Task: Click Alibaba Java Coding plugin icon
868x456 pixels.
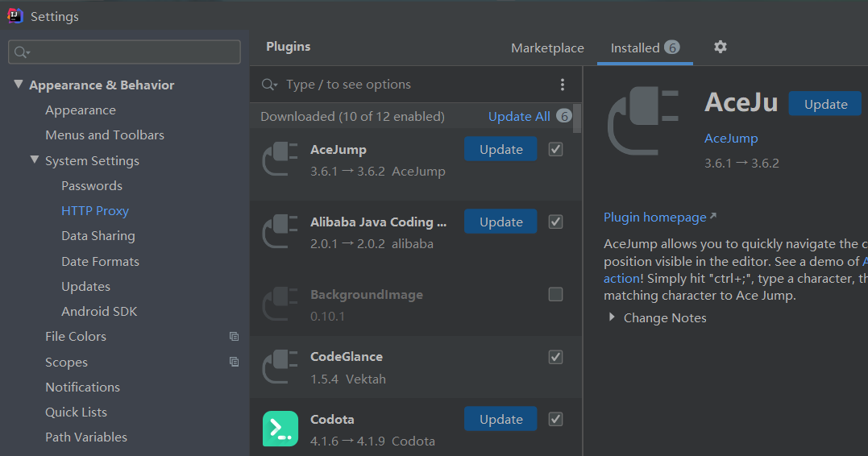Action: pyautogui.click(x=280, y=231)
